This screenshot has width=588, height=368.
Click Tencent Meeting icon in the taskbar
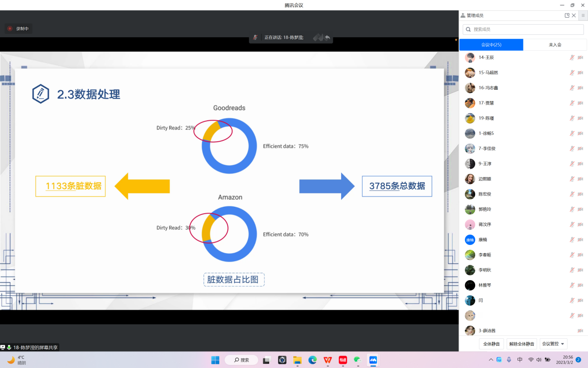pyautogui.click(x=373, y=360)
